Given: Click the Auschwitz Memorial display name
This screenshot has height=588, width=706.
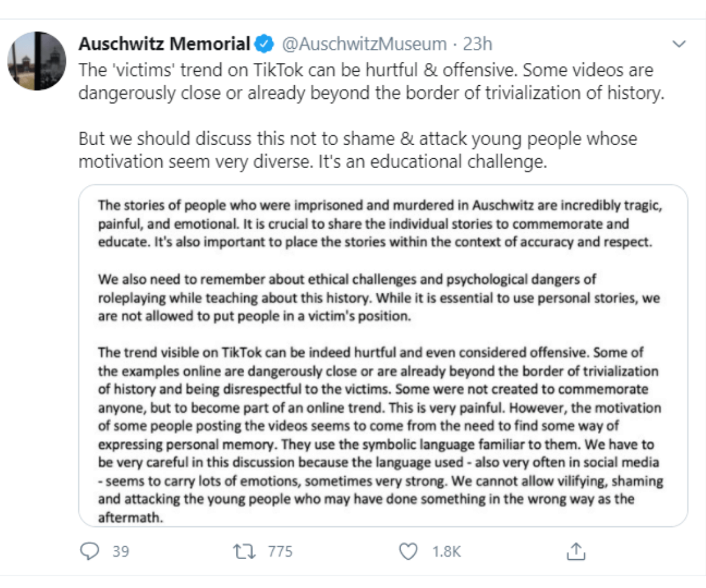Looking at the screenshot, I should point(164,44).
